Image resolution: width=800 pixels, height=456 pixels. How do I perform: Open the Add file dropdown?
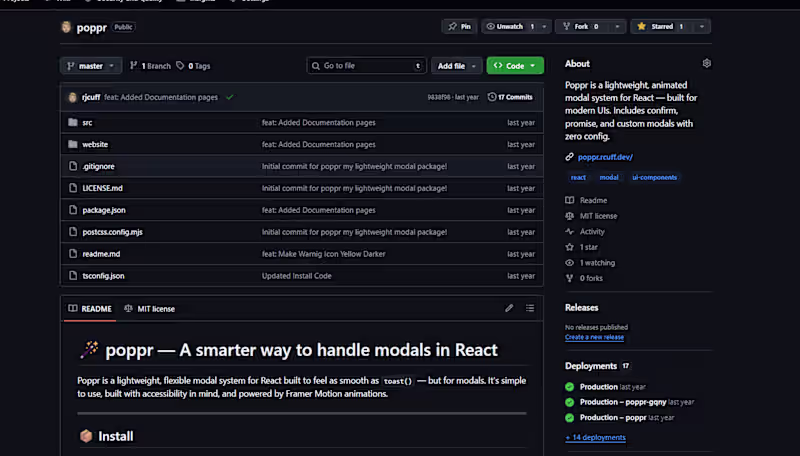pos(457,66)
